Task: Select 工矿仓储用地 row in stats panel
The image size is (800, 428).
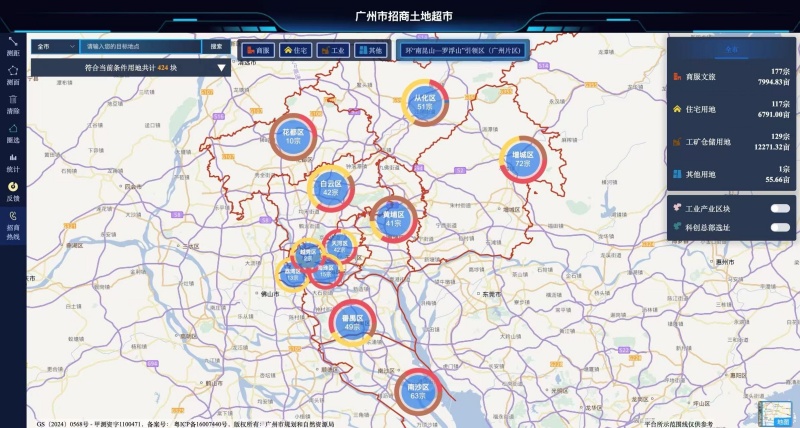Action: click(x=730, y=141)
